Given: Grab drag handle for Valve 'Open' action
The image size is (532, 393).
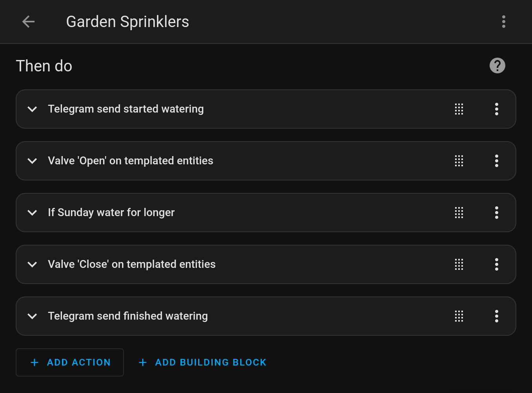Looking at the screenshot, I should coord(459,161).
